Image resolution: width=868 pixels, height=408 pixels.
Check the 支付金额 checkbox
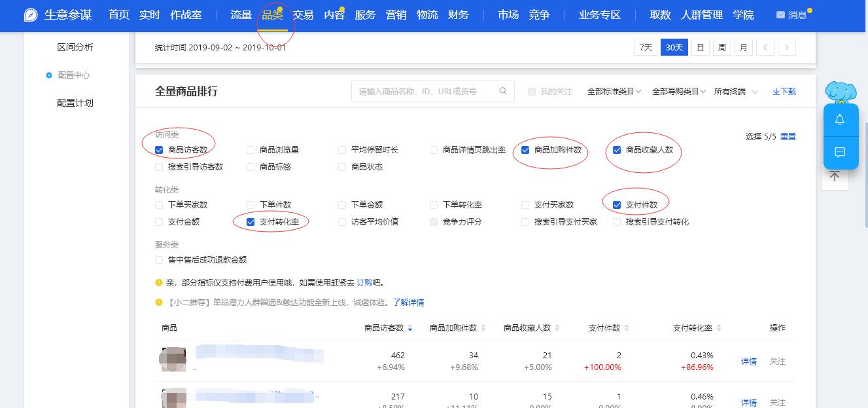(159, 222)
